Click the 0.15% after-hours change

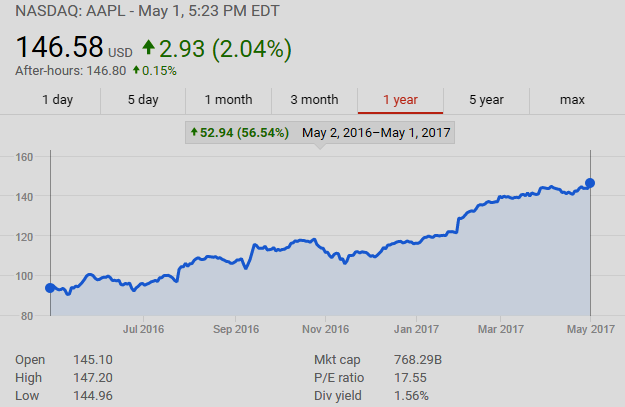(159, 71)
